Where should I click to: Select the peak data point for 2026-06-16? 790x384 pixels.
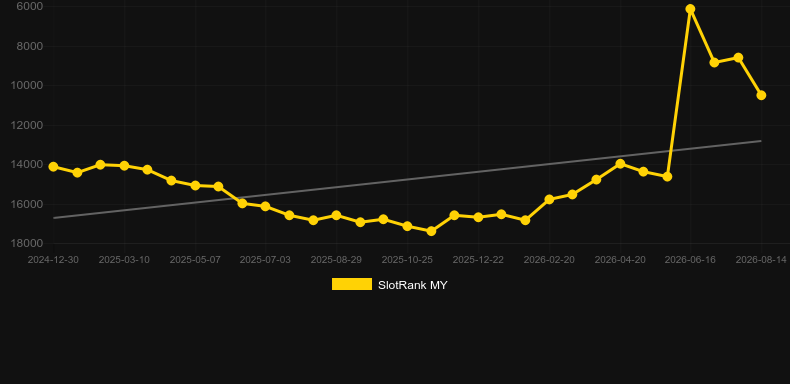(690, 9)
